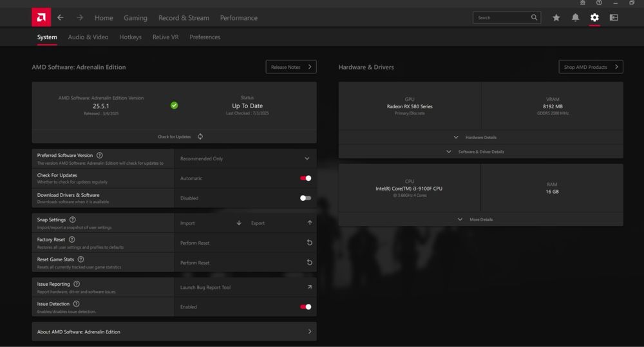The image size is (644, 347).
Task: Show help for Issue Detection
Action: (x=76, y=304)
